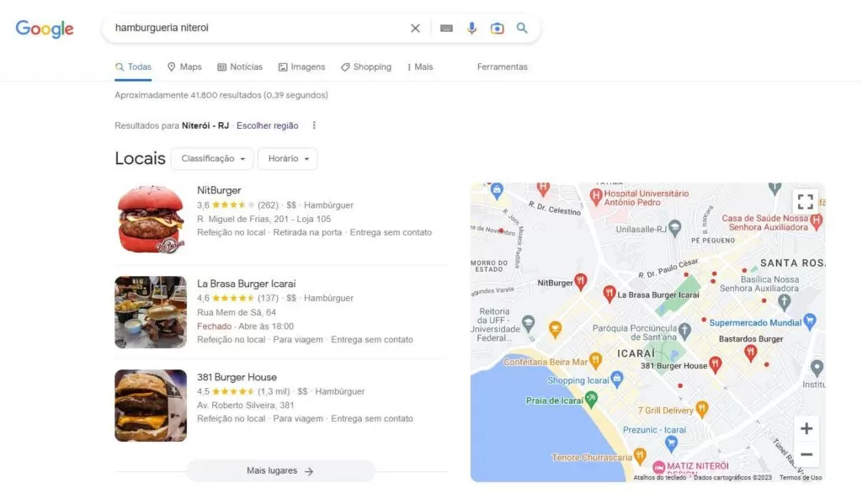The height and width of the screenshot is (504, 862).
Task: Clear the search query with the X icon
Action: coord(415,28)
